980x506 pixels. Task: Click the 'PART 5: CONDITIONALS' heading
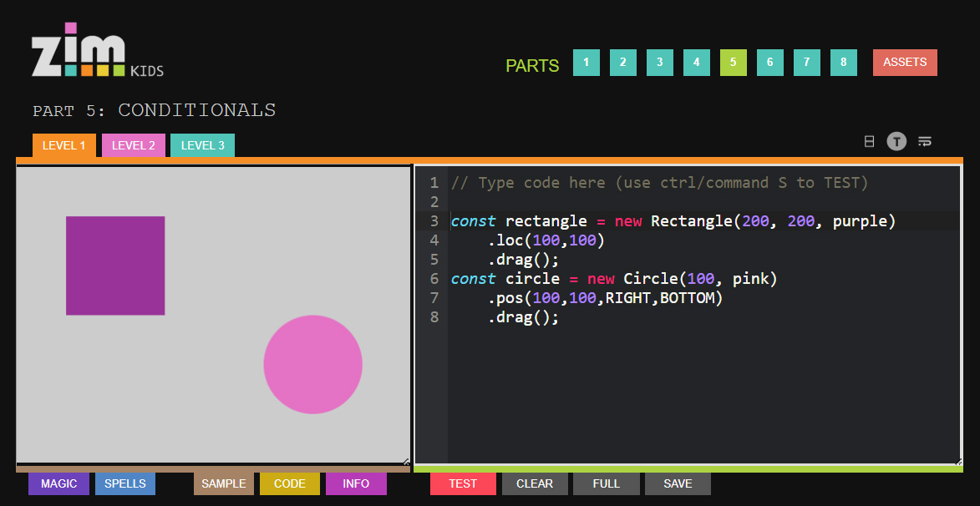[155, 110]
